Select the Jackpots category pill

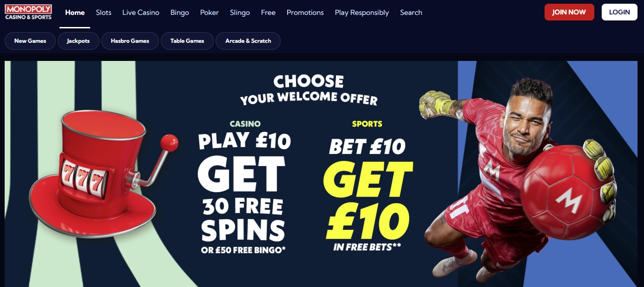78,41
